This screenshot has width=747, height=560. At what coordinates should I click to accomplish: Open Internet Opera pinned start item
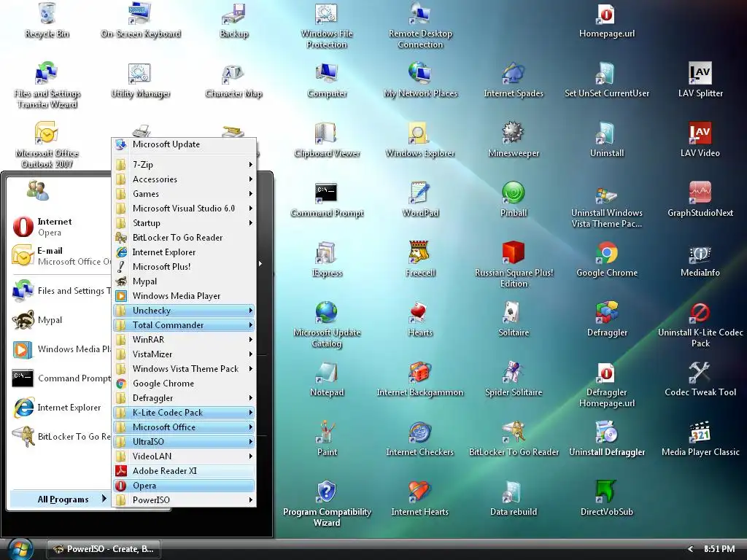pos(61,227)
